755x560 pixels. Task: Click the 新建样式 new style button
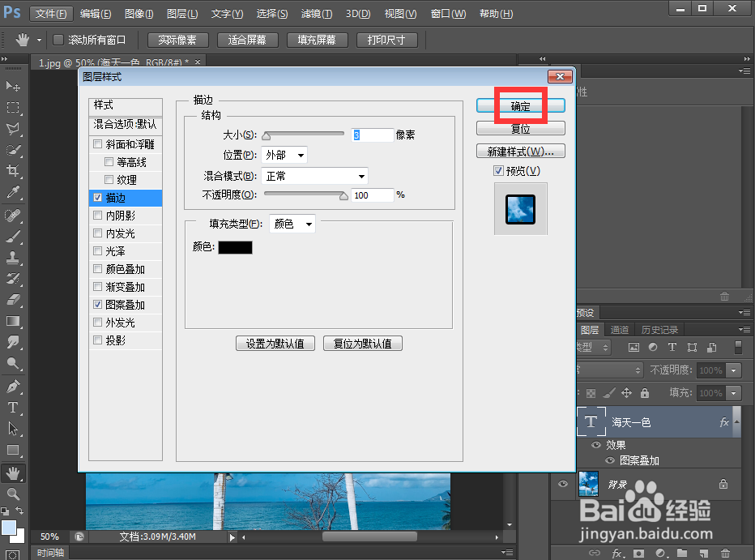[x=519, y=150]
